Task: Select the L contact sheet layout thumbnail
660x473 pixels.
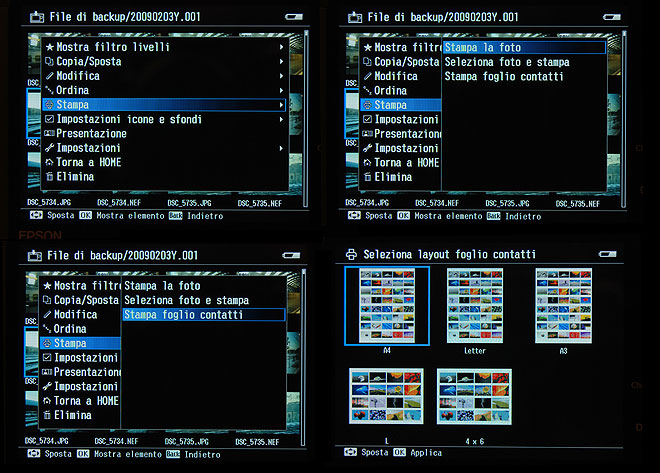Action: point(386,396)
